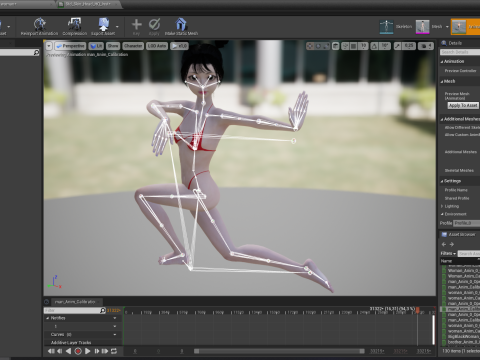Play the animation forward

[x=87, y=351]
